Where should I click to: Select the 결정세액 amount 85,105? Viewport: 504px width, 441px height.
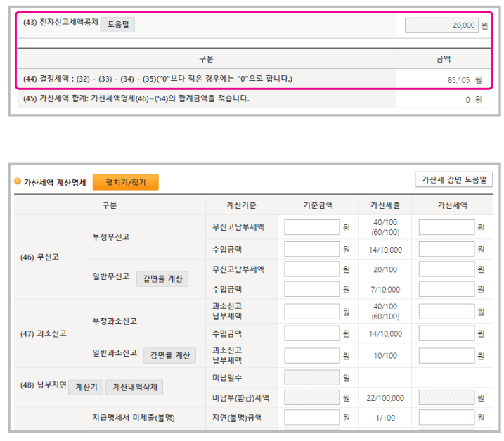click(459, 79)
